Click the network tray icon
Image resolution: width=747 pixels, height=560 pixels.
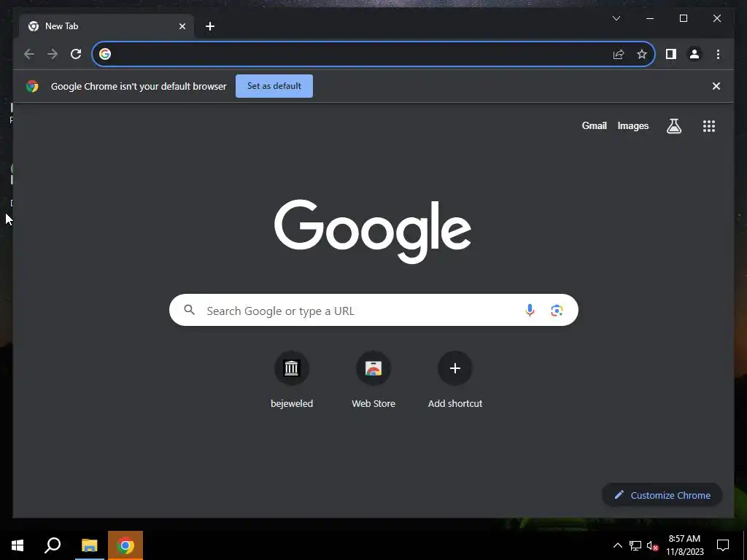pos(635,545)
